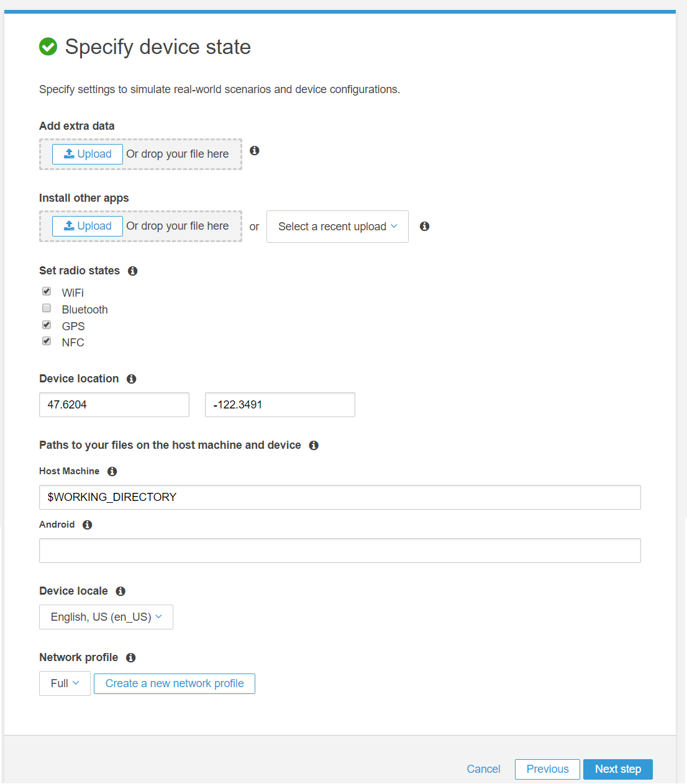Viewport: 687px width, 784px height.
Task: Click Upload under Add extra data
Action: coord(87,153)
